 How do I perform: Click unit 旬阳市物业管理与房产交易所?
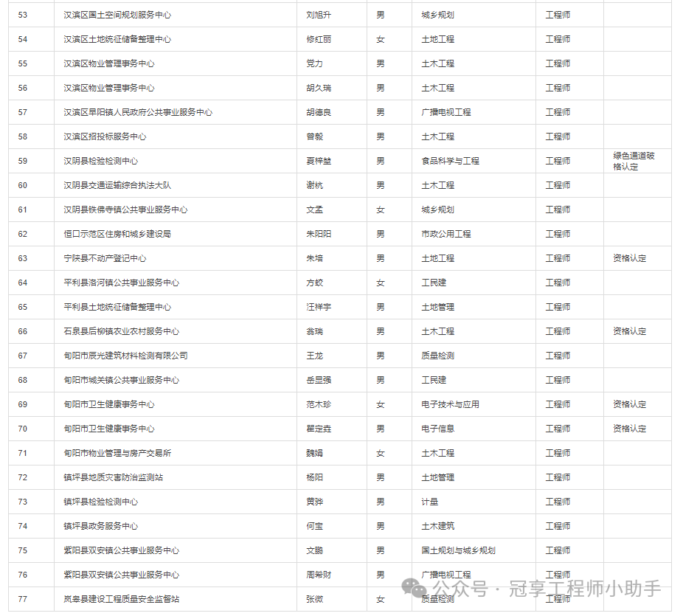coord(117,454)
